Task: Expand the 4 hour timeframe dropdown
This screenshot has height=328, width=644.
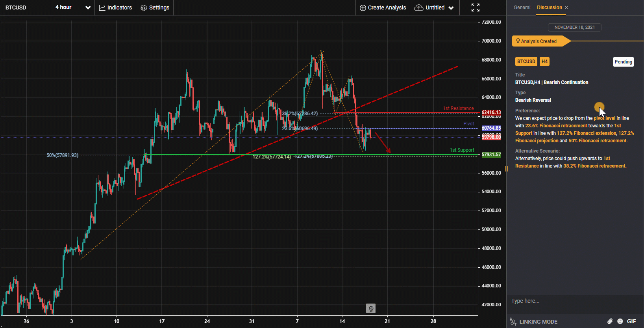Action: 73,7
